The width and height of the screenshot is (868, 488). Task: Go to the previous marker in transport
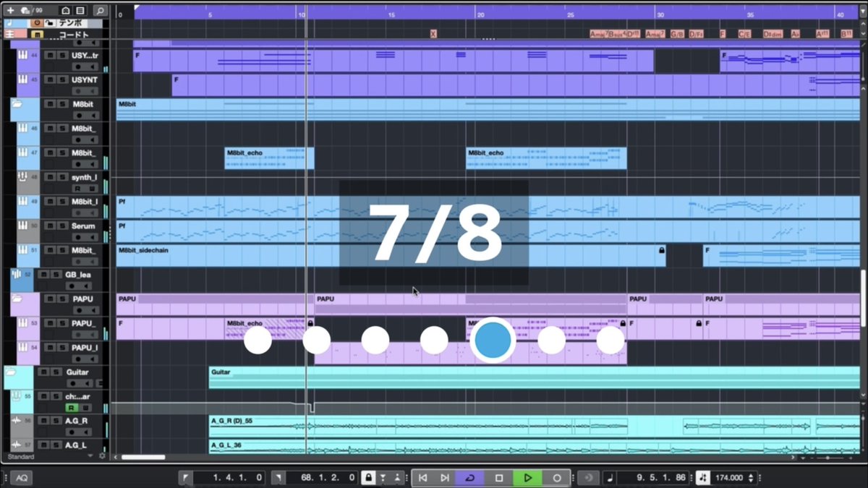tap(423, 478)
